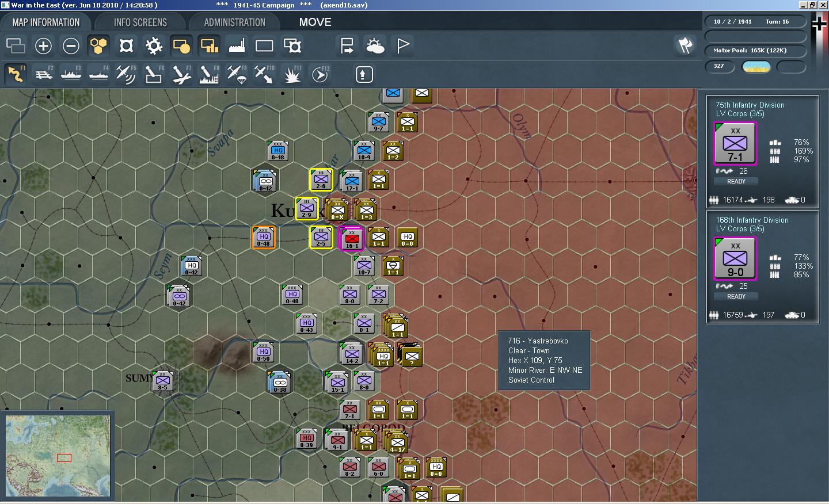
Task: Toggle the unit counter with circle icon
Action: (181, 46)
